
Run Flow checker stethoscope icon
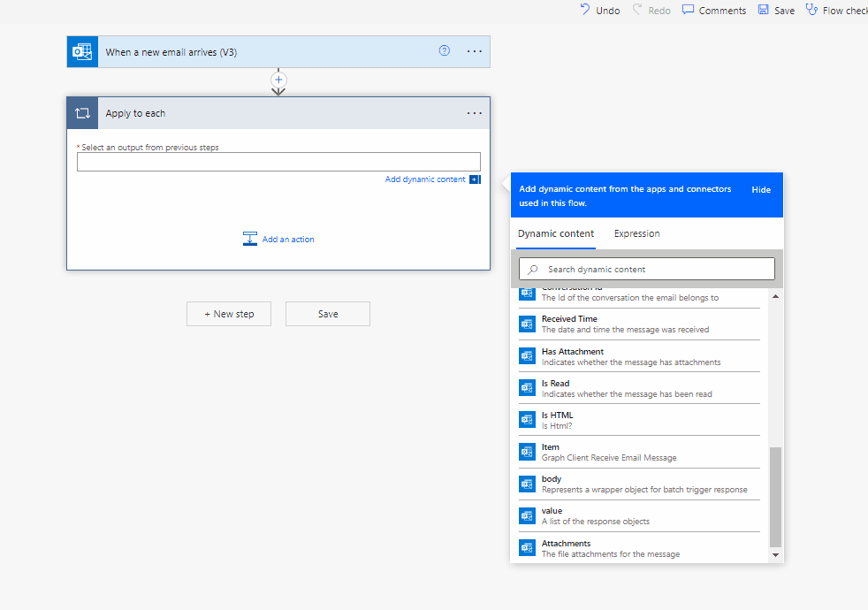(x=811, y=10)
